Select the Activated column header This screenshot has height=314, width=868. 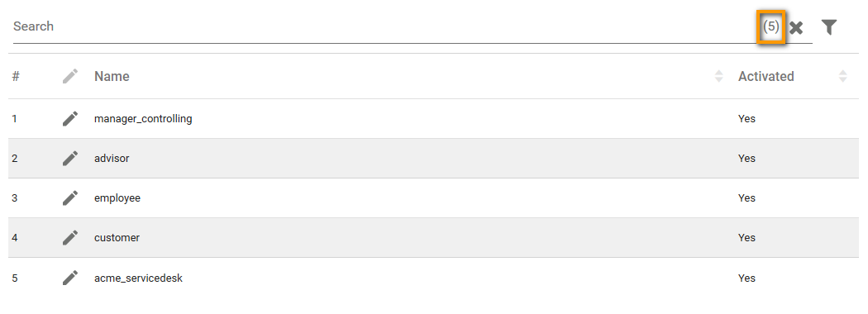click(766, 76)
